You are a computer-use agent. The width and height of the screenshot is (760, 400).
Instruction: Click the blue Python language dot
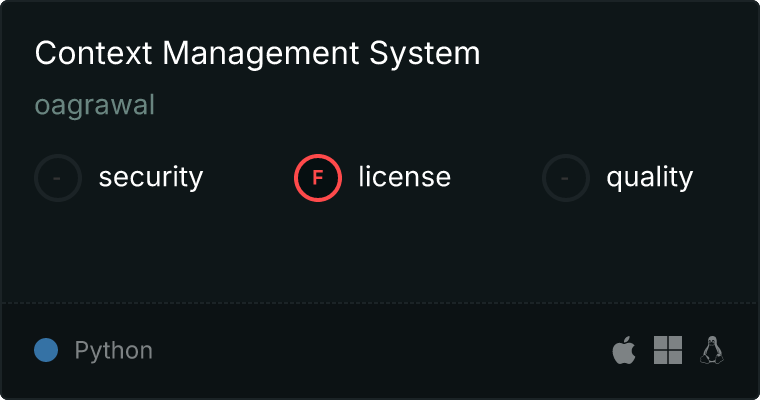(46, 350)
